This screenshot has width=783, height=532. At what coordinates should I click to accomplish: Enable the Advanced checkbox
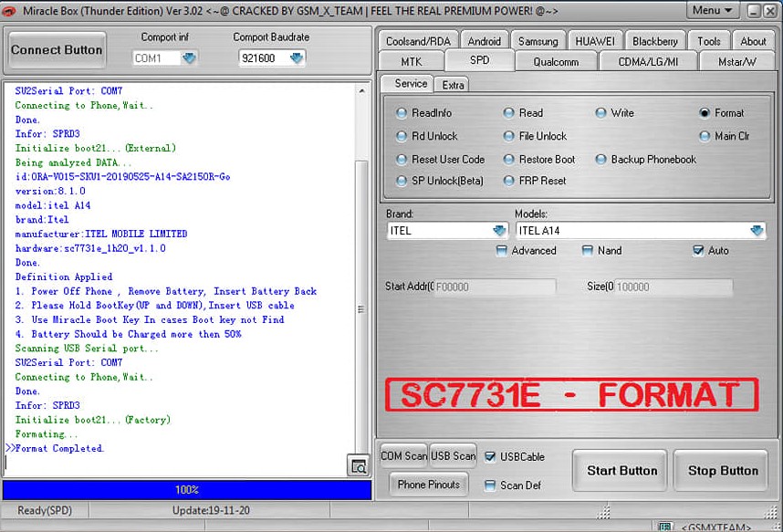tap(501, 250)
